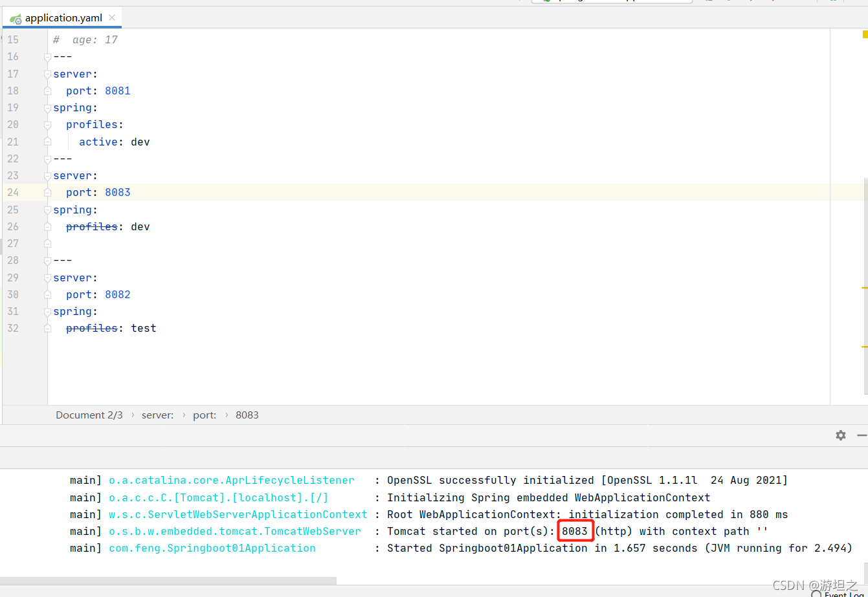Click the 'port:' breadcrumb item

click(205, 415)
